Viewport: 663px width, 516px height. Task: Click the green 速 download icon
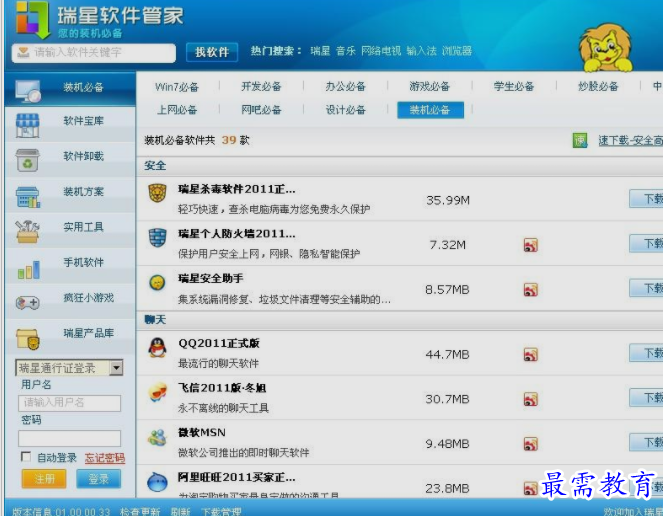point(580,140)
